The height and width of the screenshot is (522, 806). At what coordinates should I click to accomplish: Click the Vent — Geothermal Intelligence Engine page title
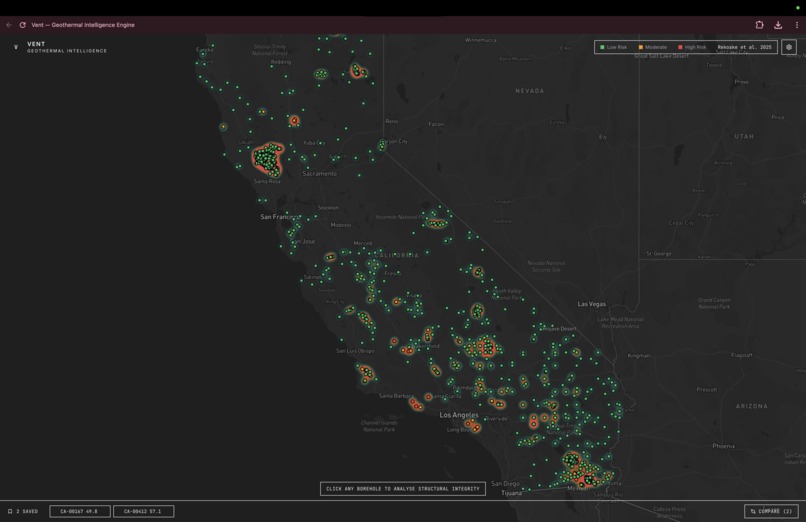tap(83, 25)
